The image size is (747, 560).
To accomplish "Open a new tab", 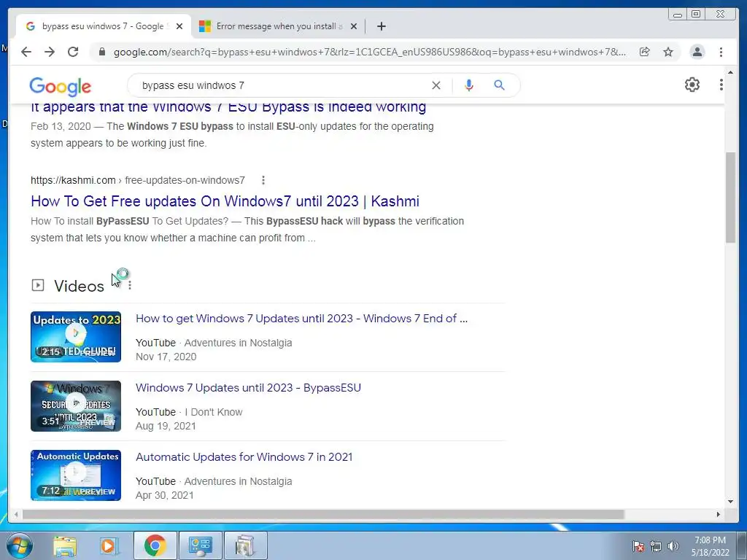I will coord(381,26).
